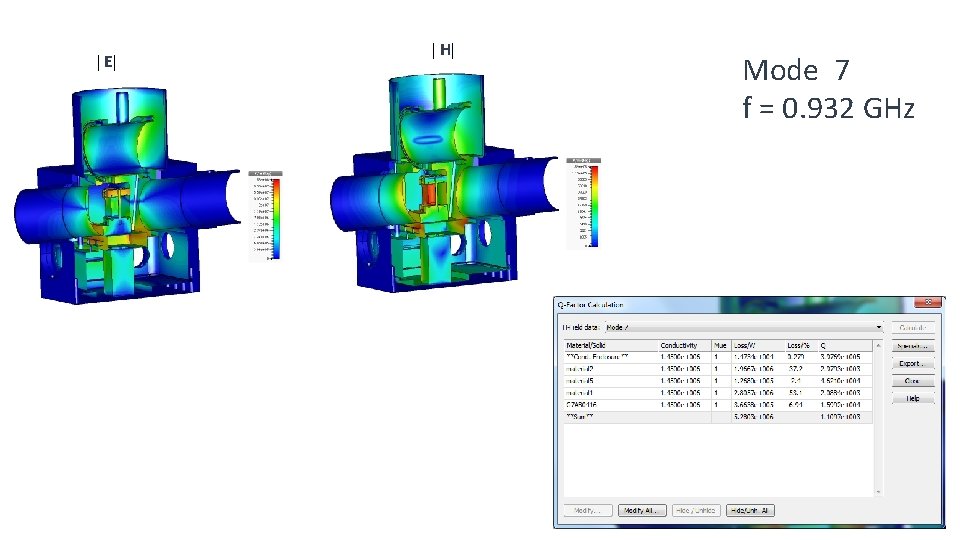Click the greyed-out Calculate button

pyautogui.click(x=912, y=328)
